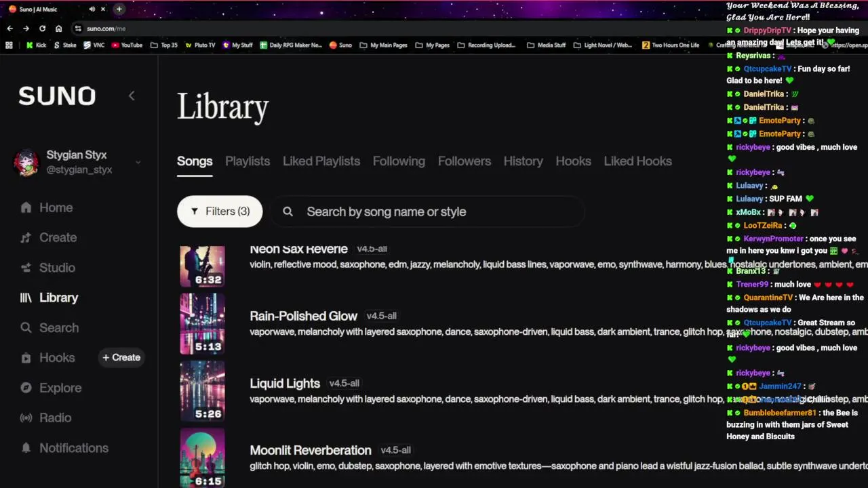Switch to the Hooks tab
This screenshot has width=868, height=488.
pos(574,161)
